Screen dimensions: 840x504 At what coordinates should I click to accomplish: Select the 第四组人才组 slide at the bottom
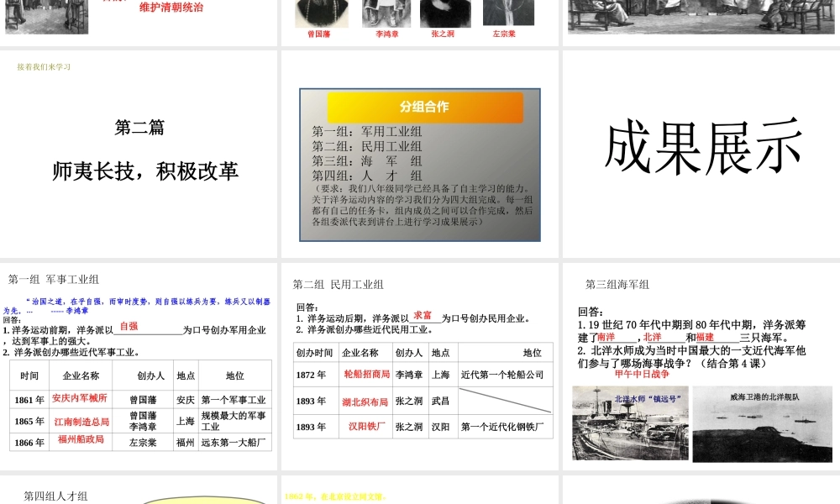tap(139, 490)
